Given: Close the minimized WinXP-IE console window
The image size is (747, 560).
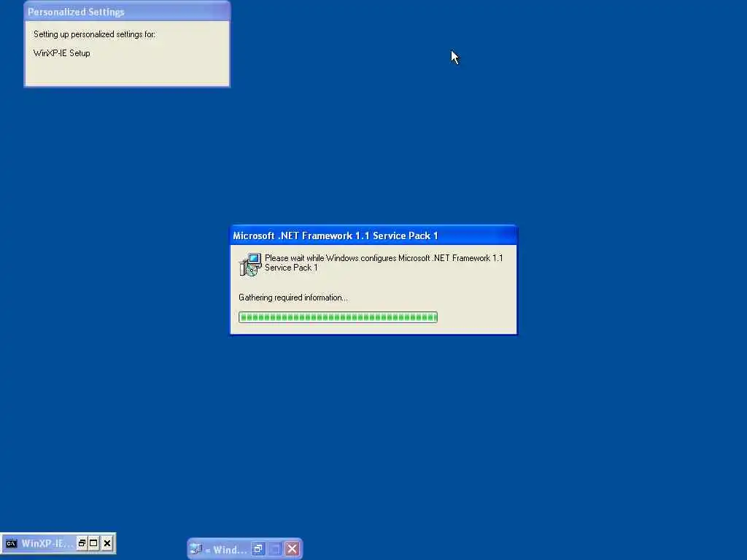Looking at the screenshot, I should click(x=107, y=542).
